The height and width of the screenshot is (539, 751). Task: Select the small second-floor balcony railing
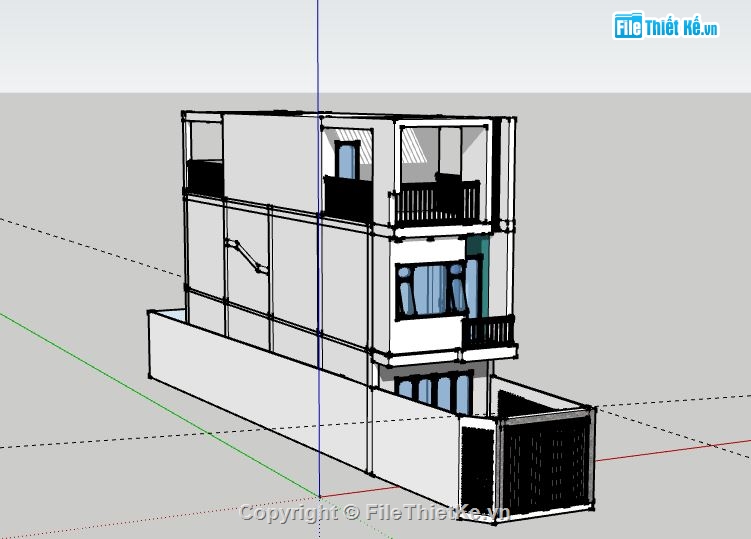tap(489, 332)
